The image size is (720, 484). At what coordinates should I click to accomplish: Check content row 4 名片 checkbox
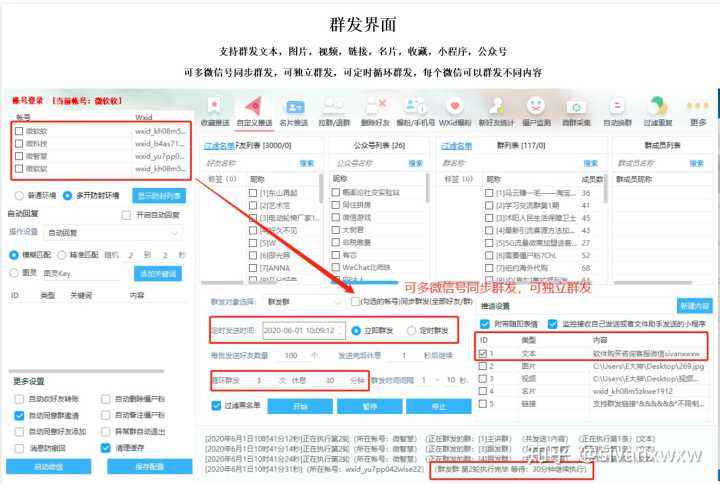point(483,391)
